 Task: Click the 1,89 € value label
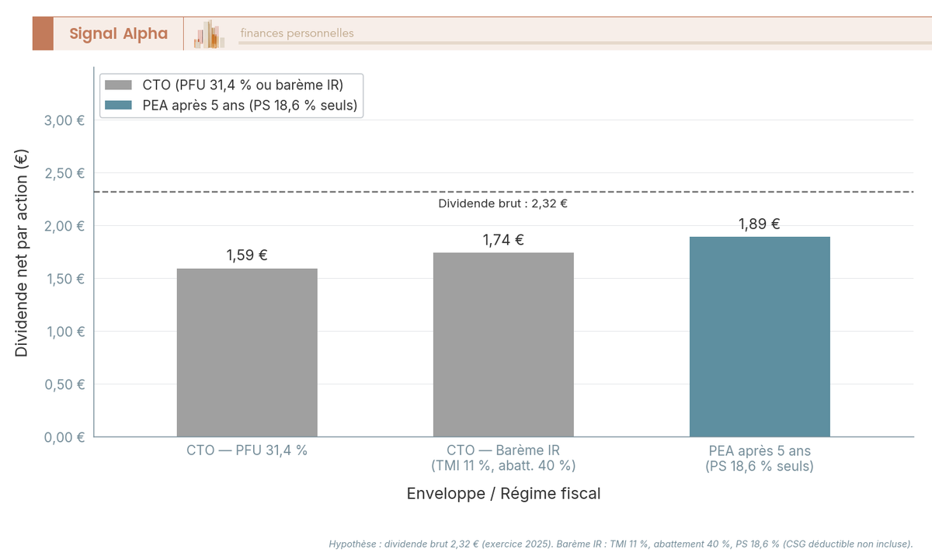[760, 224]
